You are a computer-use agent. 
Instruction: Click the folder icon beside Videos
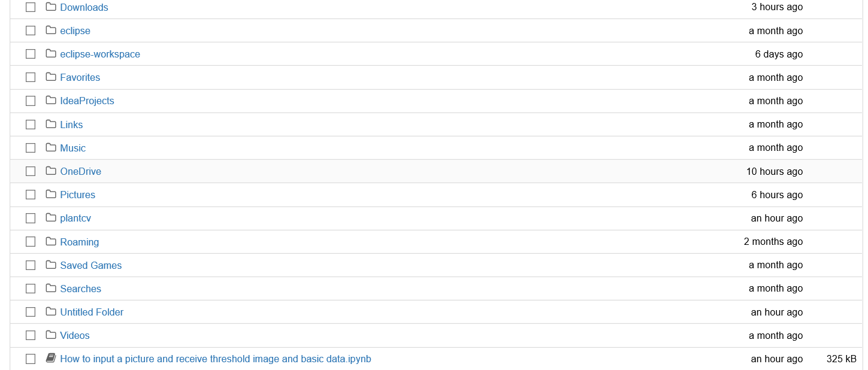pos(50,335)
